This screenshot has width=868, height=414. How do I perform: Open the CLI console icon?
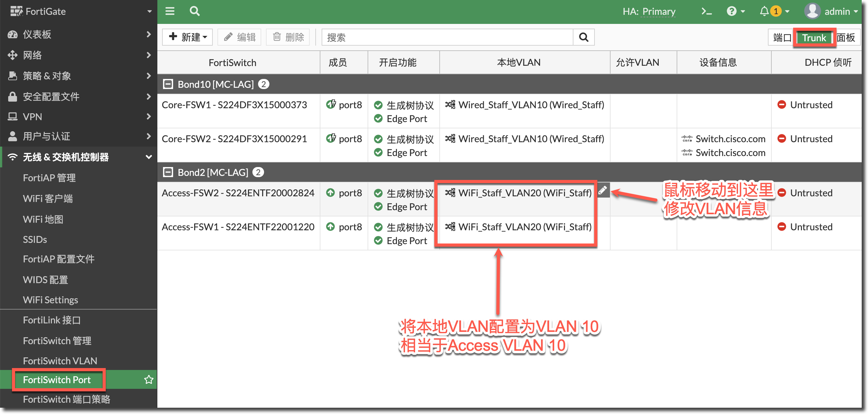706,11
